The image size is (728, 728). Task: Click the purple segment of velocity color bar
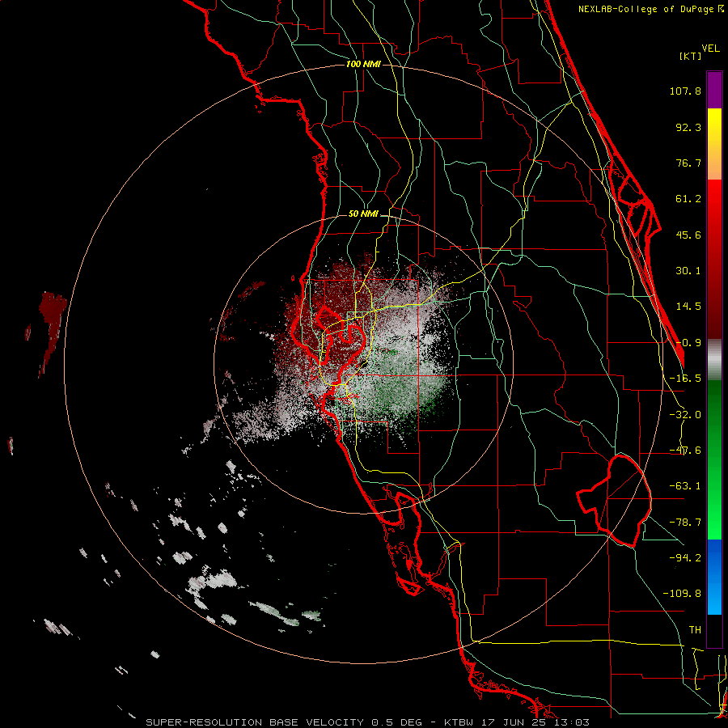tap(714, 90)
